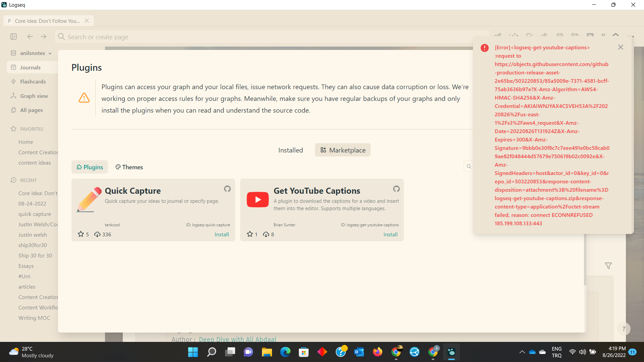Navigate back using the left arrow
644x362 pixels.
(30, 37)
